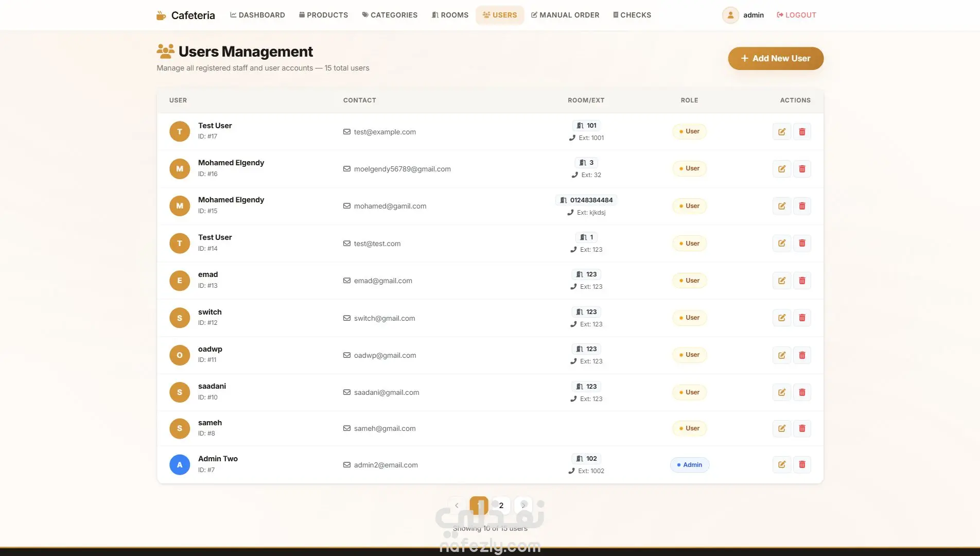Delete user emad
The image size is (980, 556).
pos(802,281)
